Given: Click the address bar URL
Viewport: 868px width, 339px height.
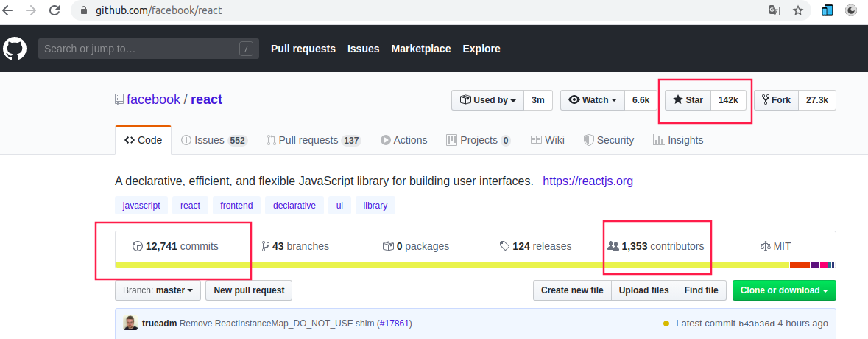Looking at the screenshot, I should click(x=159, y=10).
